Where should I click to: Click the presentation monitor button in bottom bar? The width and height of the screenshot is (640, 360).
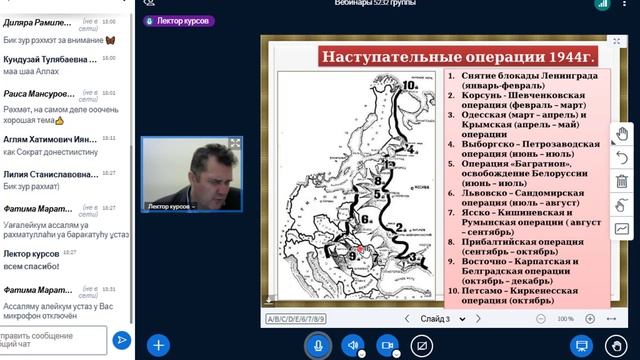pyautogui.click(x=581, y=346)
